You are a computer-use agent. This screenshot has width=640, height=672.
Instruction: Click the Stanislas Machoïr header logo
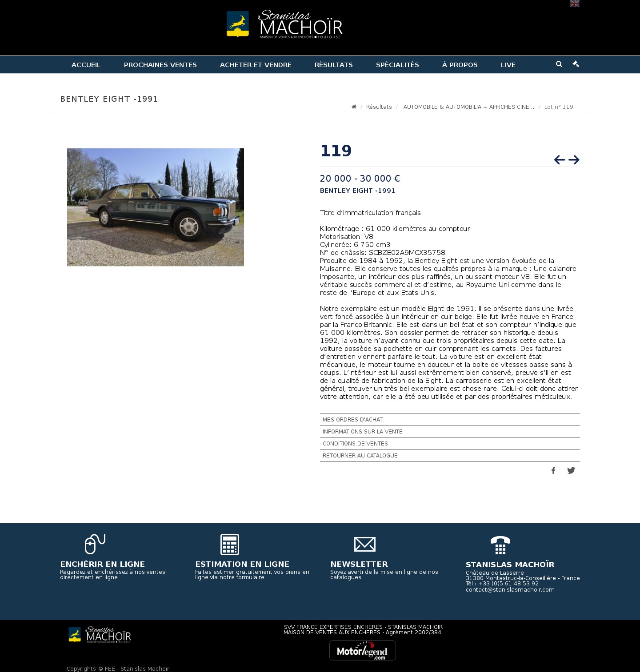coord(284,24)
